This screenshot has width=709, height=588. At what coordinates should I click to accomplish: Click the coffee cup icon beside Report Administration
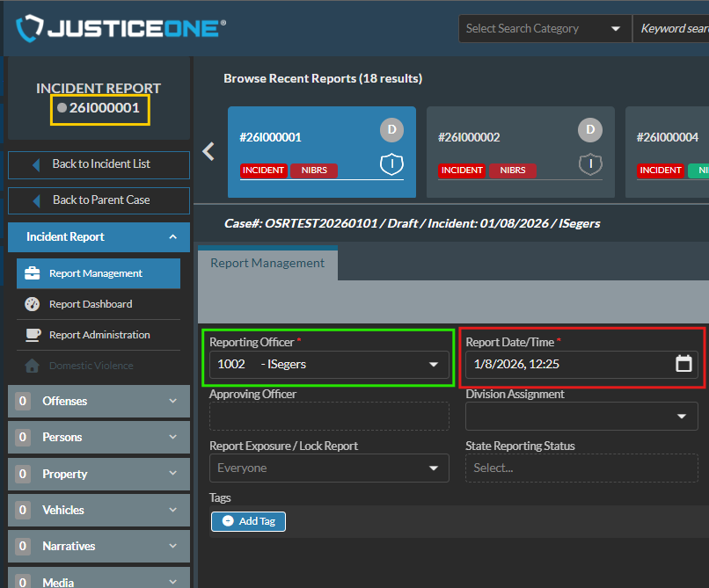click(x=33, y=335)
